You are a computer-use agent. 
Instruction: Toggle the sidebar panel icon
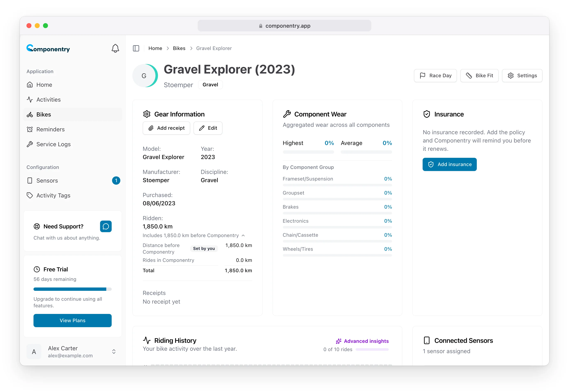click(136, 48)
